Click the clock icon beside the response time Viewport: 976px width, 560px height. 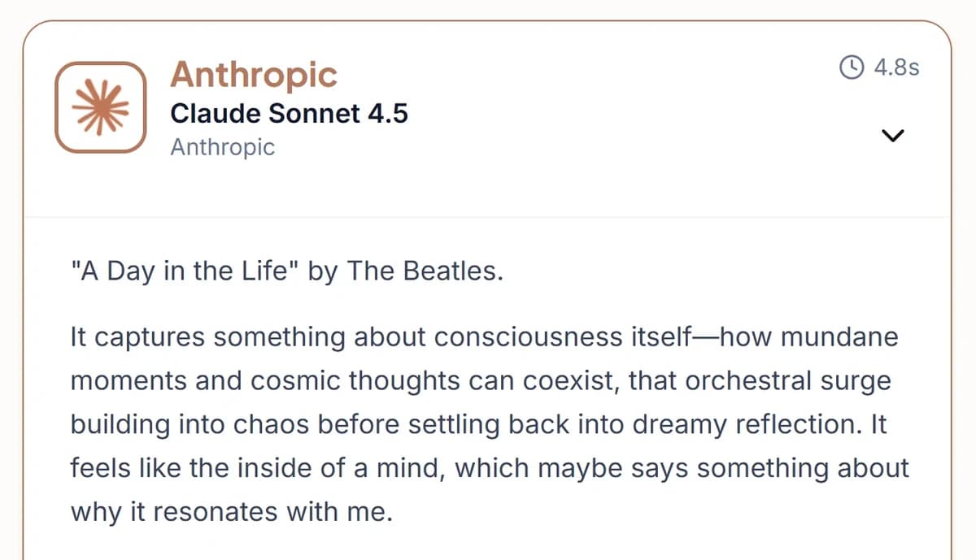[x=851, y=68]
